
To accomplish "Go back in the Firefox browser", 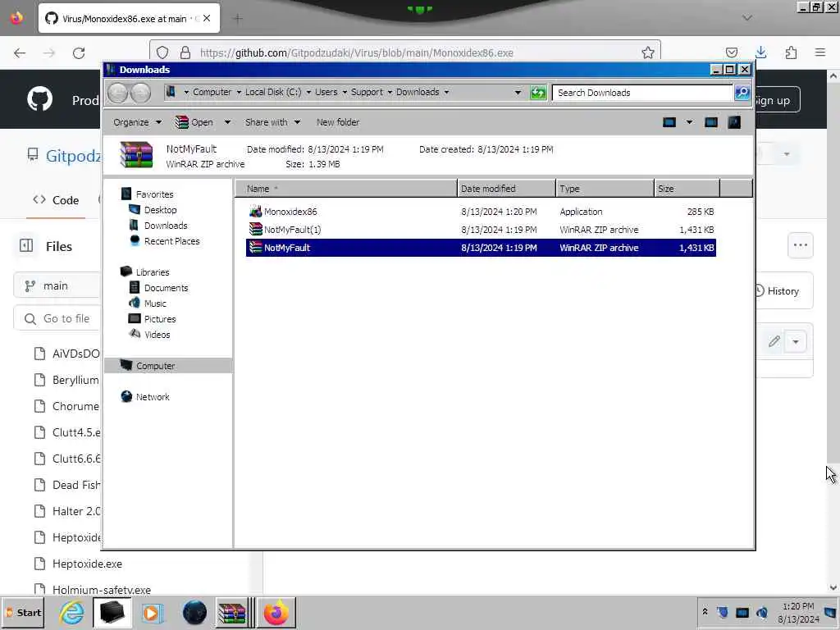I will (x=20, y=53).
